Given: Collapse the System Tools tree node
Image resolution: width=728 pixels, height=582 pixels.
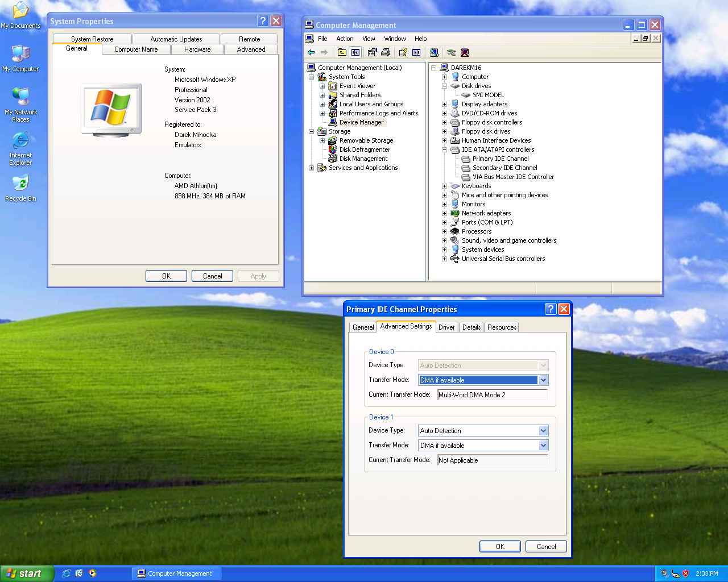Looking at the screenshot, I should click(x=311, y=77).
